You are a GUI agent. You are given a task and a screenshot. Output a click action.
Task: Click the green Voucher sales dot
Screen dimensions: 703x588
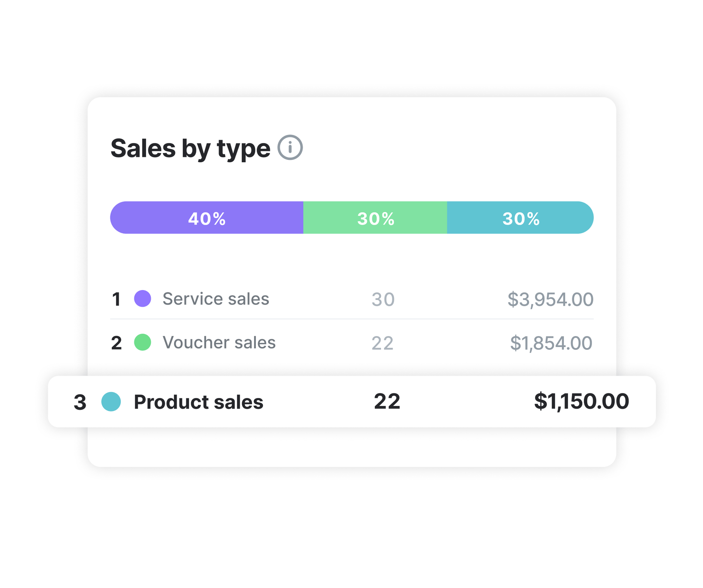pos(143,342)
